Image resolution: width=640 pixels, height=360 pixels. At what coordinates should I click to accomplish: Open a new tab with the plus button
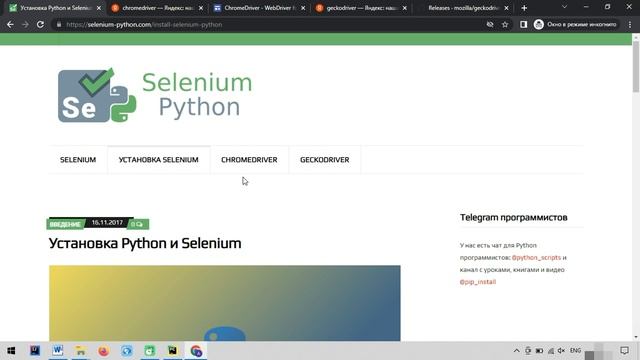(524, 8)
